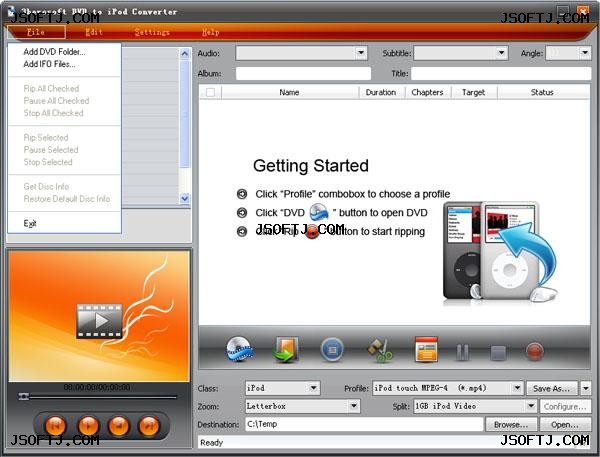Click the preview seek slider handle
The image size is (600, 457).
24,397
